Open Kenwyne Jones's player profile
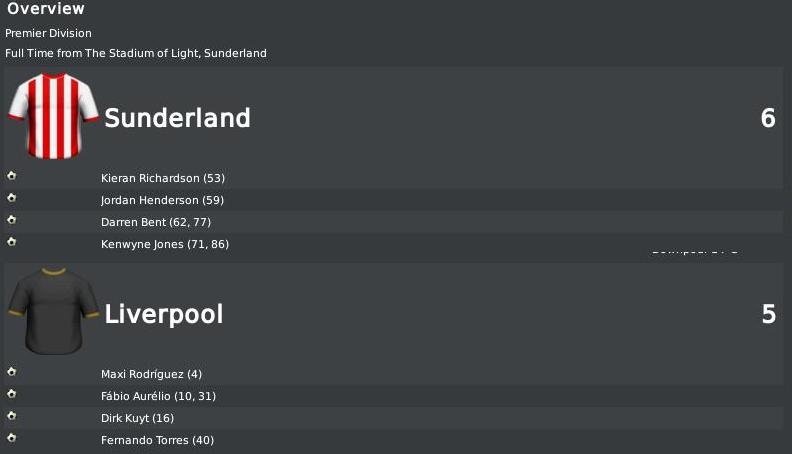This screenshot has width=792, height=454. [142, 244]
